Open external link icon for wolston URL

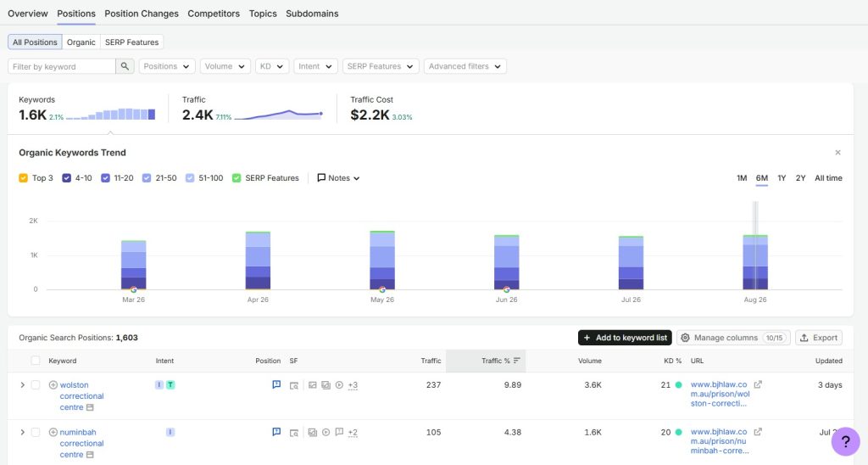pos(758,384)
